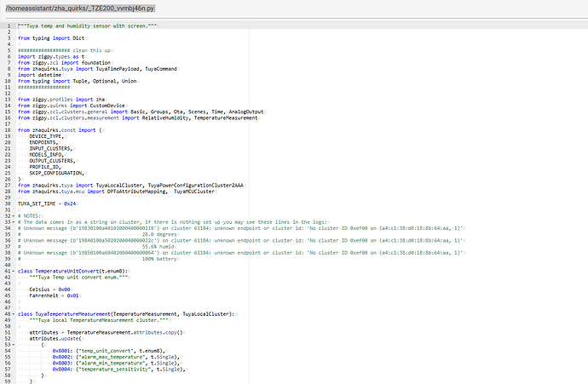Click 'import zigpy.types as t' line
Screen dimensions: 588x384
pos(51,56)
